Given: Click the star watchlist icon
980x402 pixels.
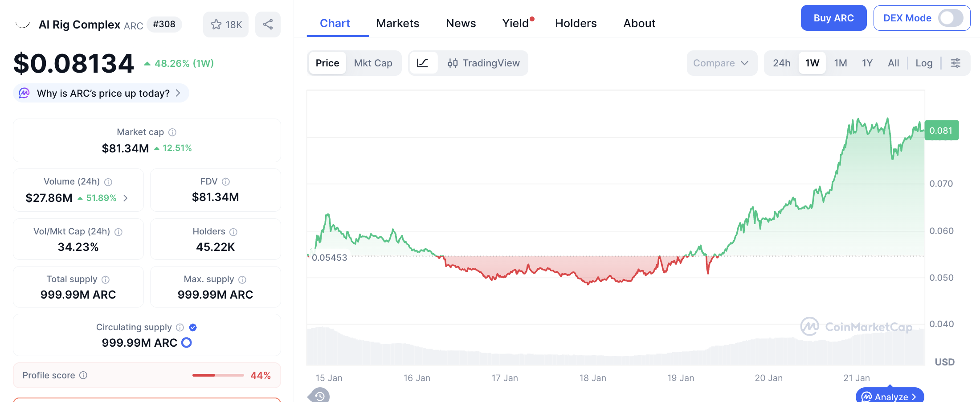Looking at the screenshot, I should pyautogui.click(x=216, y=25).
